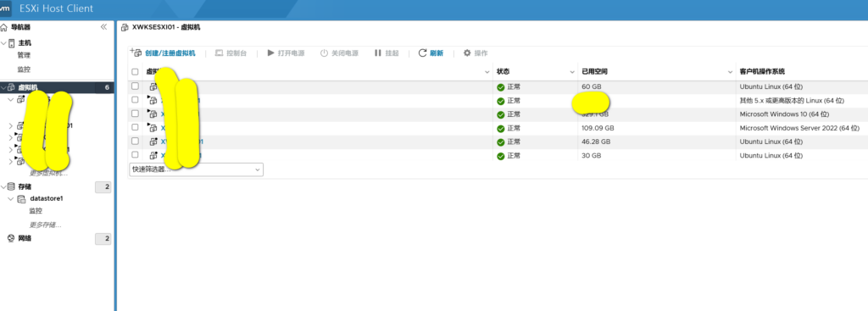
Task: Check the Windows Server 2022 row checkbox
Action: 135,127
